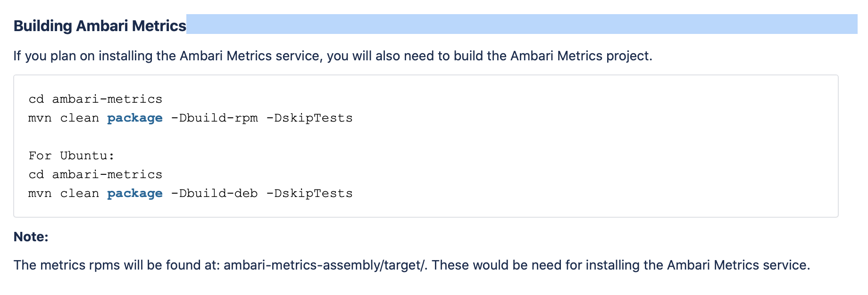Click the bold "package" keyword in the rpm command
868x295 pixels.
pos(135,118)
